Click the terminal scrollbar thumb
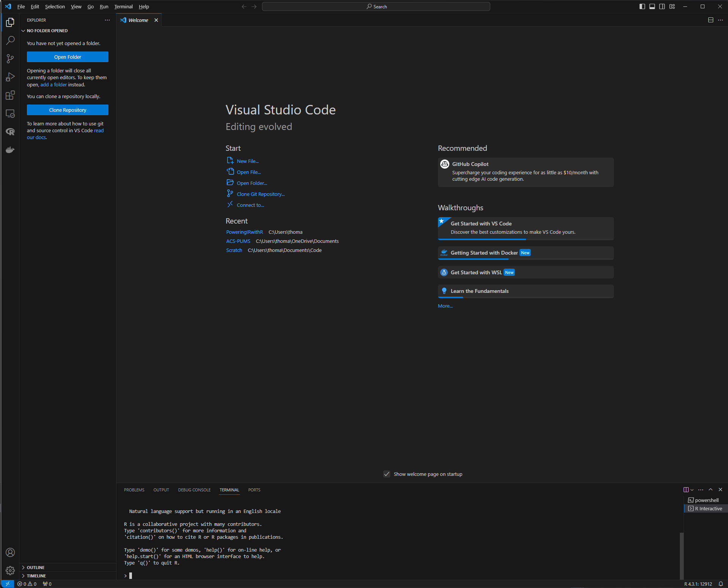 click(681, 555)
